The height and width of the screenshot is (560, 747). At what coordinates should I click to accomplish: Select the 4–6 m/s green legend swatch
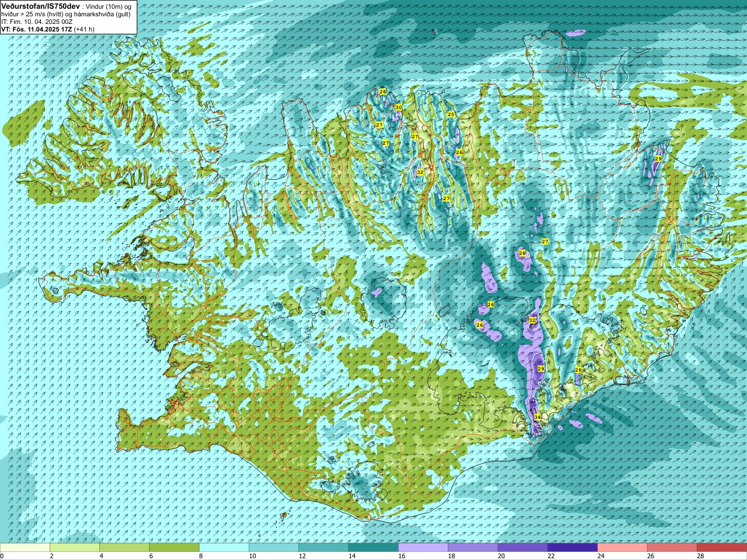(124, 548)
